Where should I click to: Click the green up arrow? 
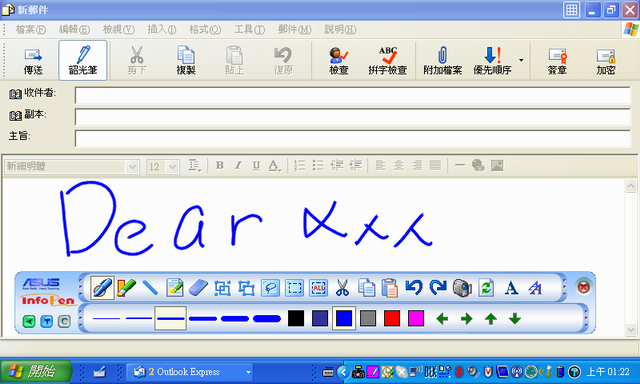coord(491,318)
